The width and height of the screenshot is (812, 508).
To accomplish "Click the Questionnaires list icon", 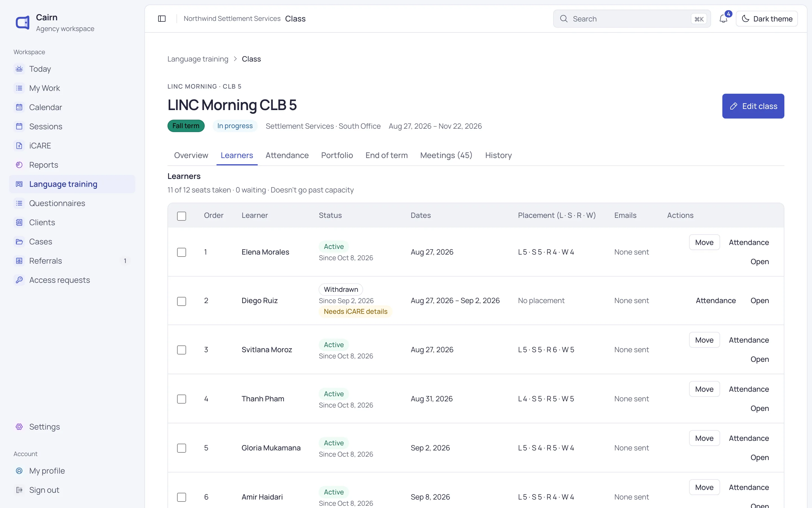I will click(x=19, y=203).
